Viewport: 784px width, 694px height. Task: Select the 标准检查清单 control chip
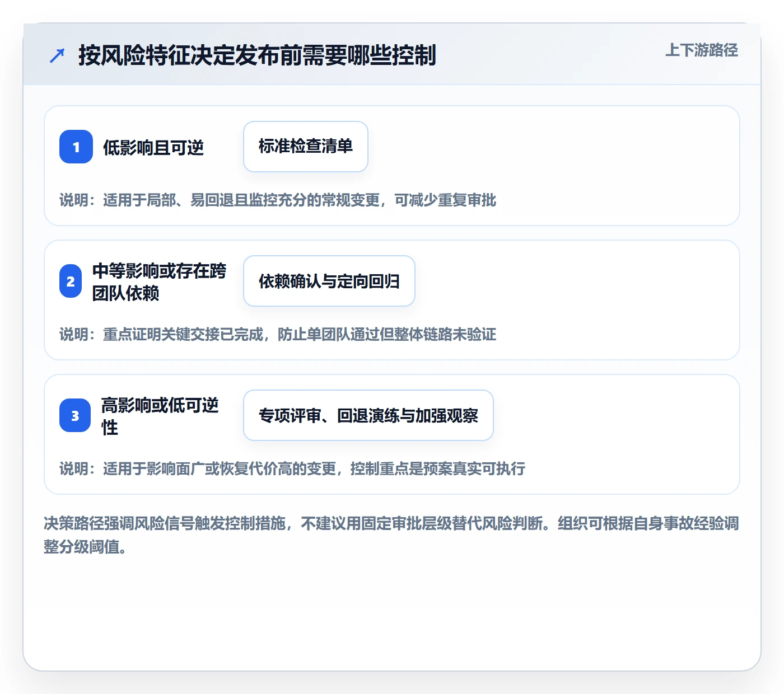306,147
